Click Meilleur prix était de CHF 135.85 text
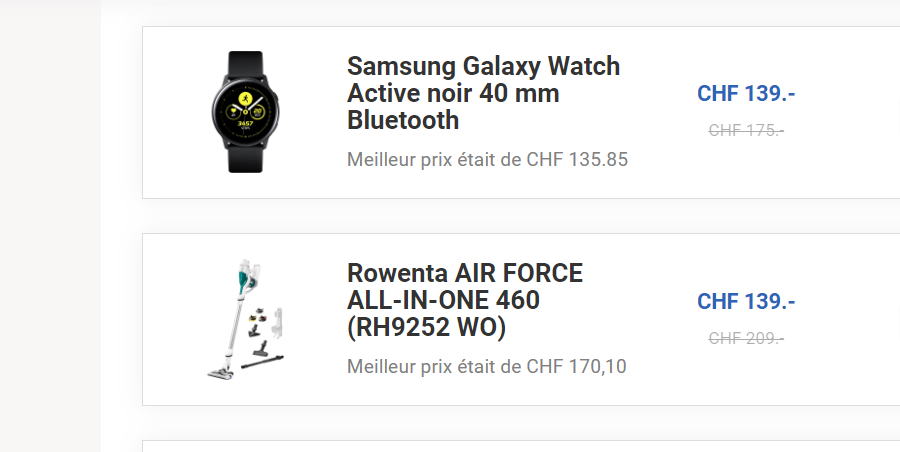Screen dimensions: 900x452 (487, 159)
